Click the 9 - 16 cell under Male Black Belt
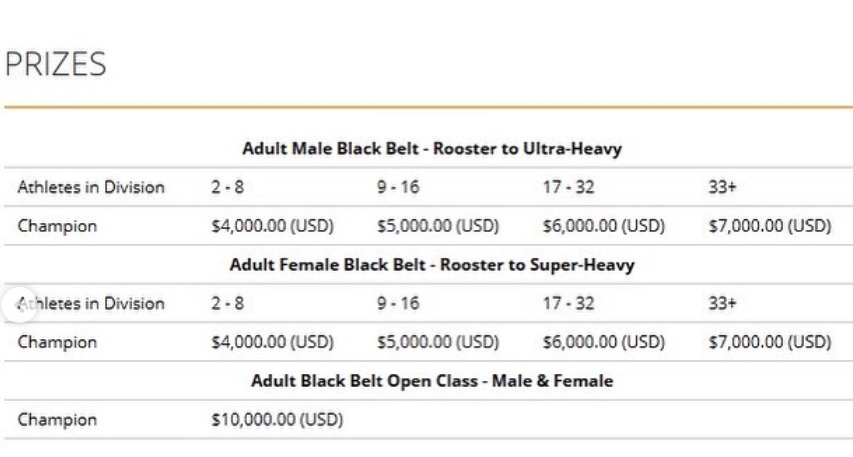 click(x=398, y=187)
